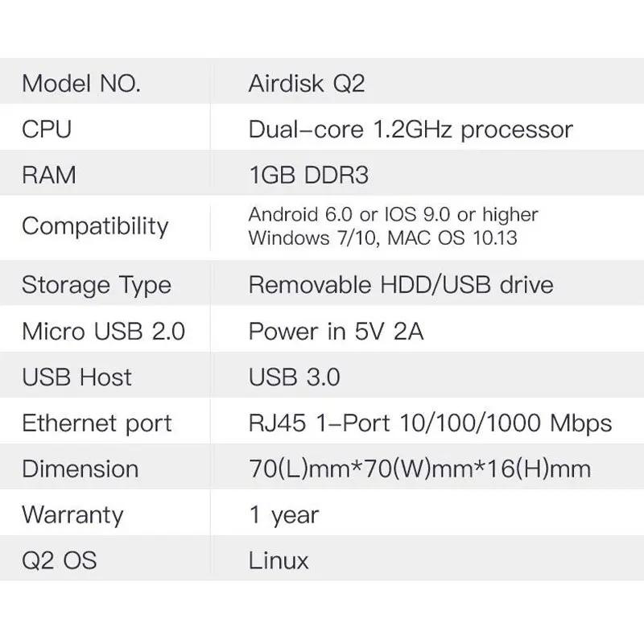This screenshot has height=644, width=644.
Task: Select the USB 3.0 value
Action: click(x=294, y=377)
